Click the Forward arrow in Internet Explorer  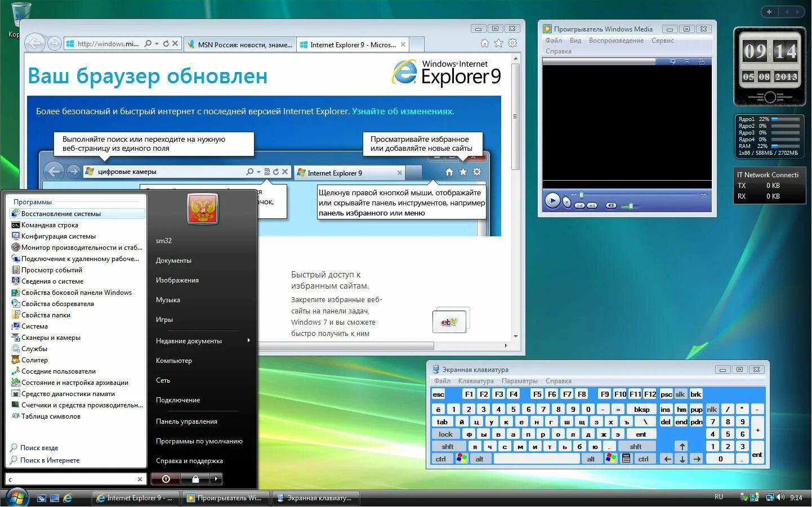tap(54, 43)
